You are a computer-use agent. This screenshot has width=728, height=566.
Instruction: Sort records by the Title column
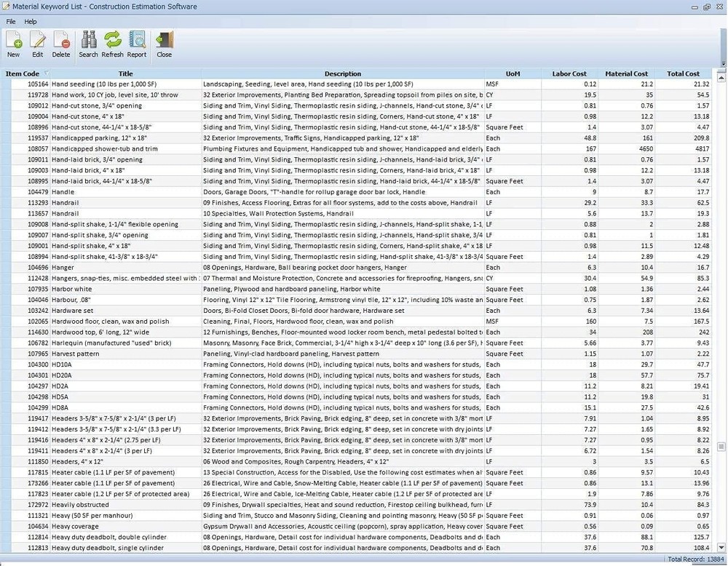point(125,73)
